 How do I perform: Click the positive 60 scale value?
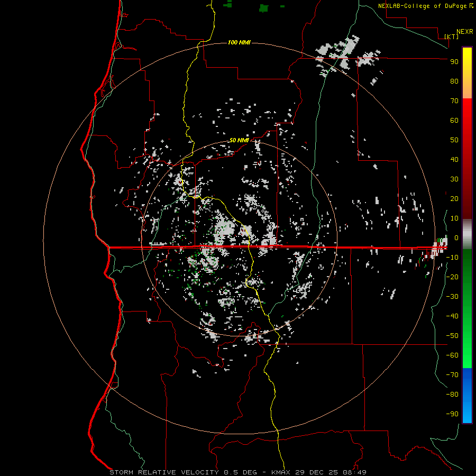[x=454, y=120]
